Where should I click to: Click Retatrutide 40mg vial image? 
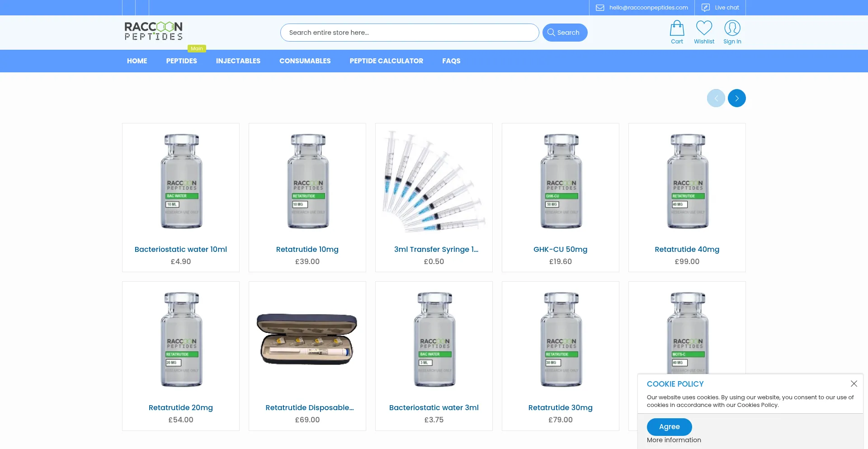click(688, 181)
